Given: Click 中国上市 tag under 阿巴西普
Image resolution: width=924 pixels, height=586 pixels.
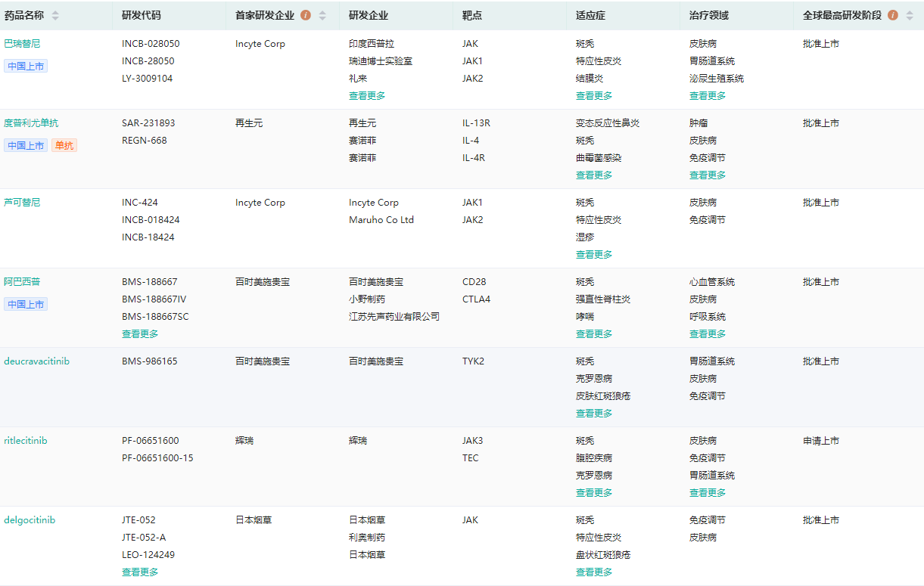Looking at the screenshot, I should tap(26, 304).
